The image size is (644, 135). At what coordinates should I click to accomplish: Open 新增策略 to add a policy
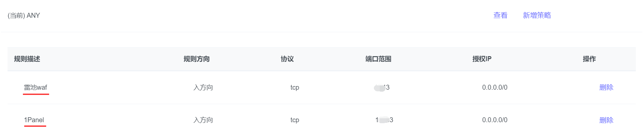(537, 15)
